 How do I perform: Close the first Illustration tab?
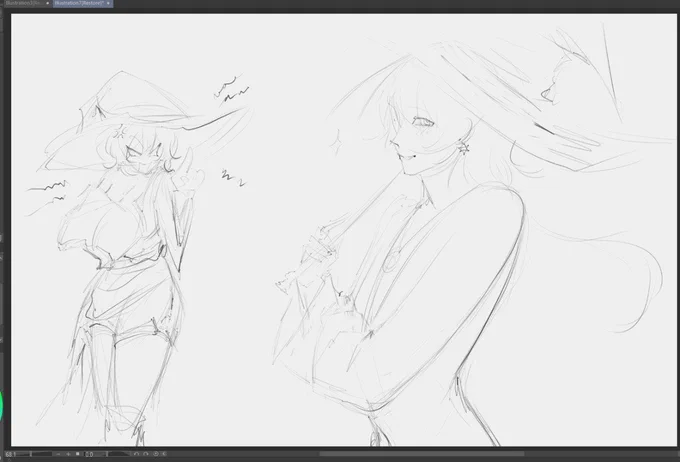(47, 3)
